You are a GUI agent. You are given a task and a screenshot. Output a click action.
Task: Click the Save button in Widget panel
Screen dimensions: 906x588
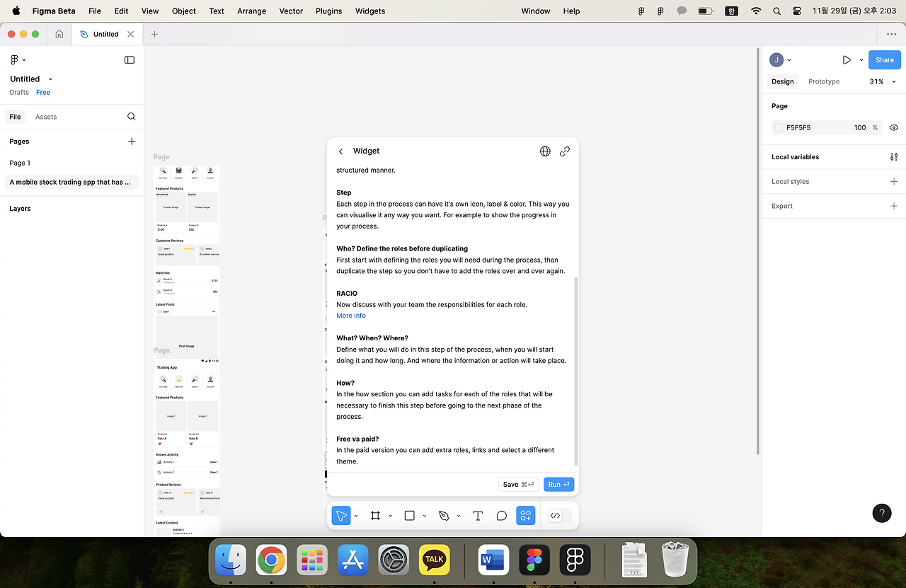point(518,485)
